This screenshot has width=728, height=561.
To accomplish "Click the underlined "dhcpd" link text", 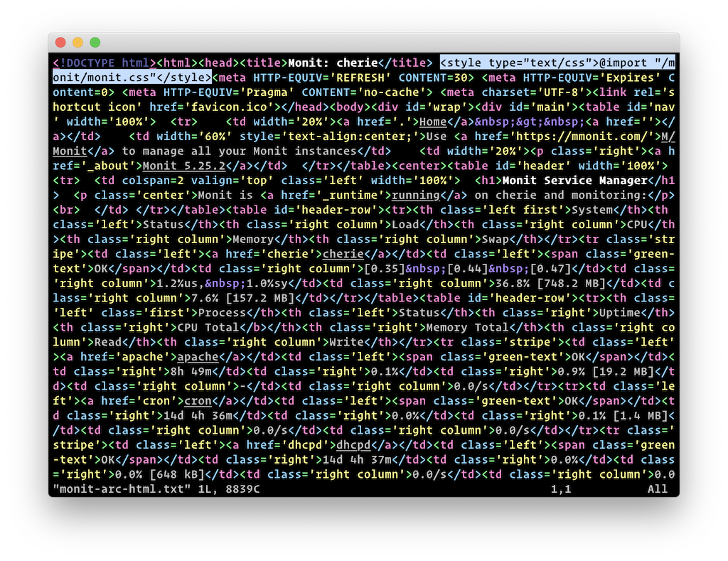I will coord(354,445).
